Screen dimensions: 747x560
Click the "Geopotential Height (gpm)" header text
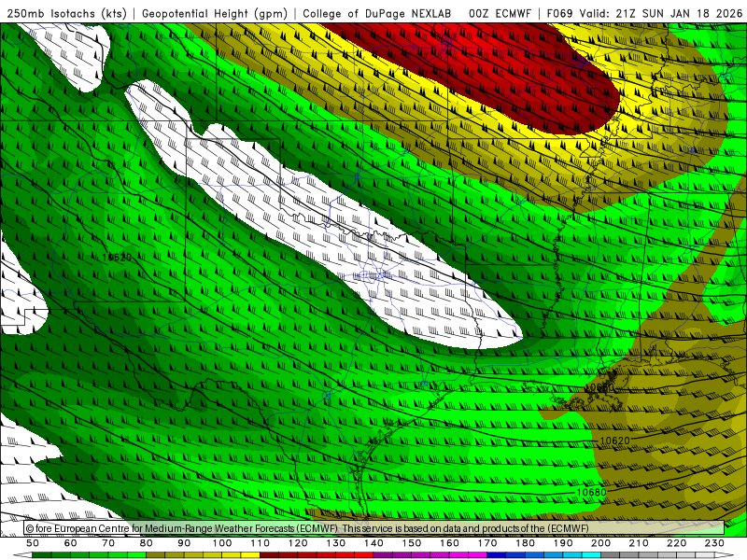(215, 13)
